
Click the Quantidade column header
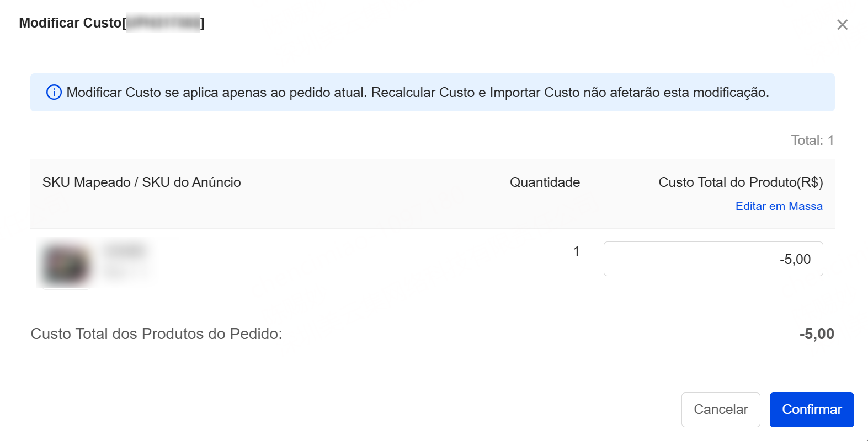pyautogui.click(x=545, y=182)
